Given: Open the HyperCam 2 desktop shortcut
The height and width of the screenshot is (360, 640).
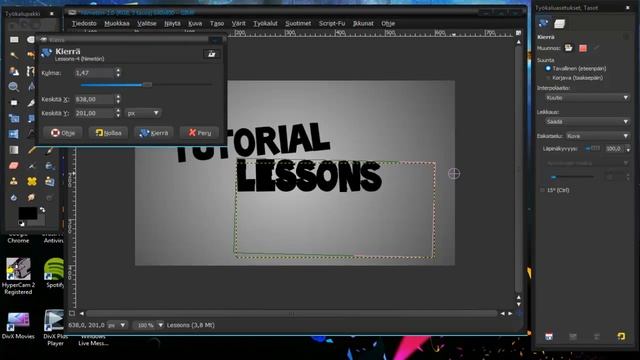Looking at the screenshot, I should coord(18,276).
